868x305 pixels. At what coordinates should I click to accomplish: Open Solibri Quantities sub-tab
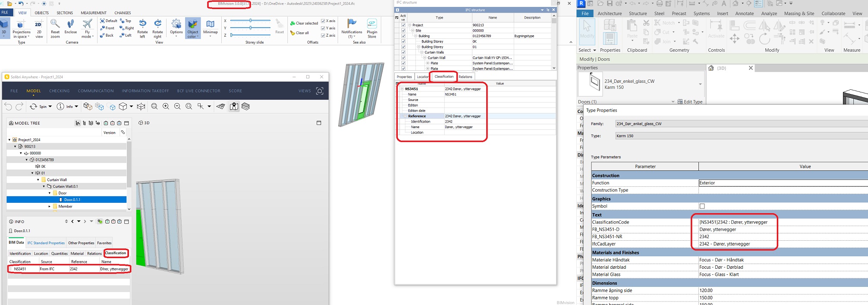coord(60,254)
